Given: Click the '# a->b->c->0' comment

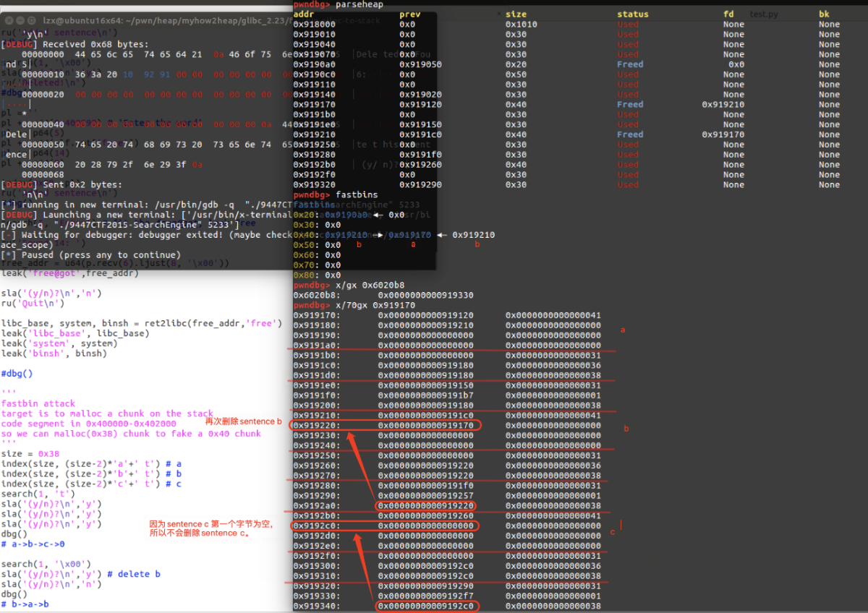Looking at the screenshot, I should (x=33, y=544).
